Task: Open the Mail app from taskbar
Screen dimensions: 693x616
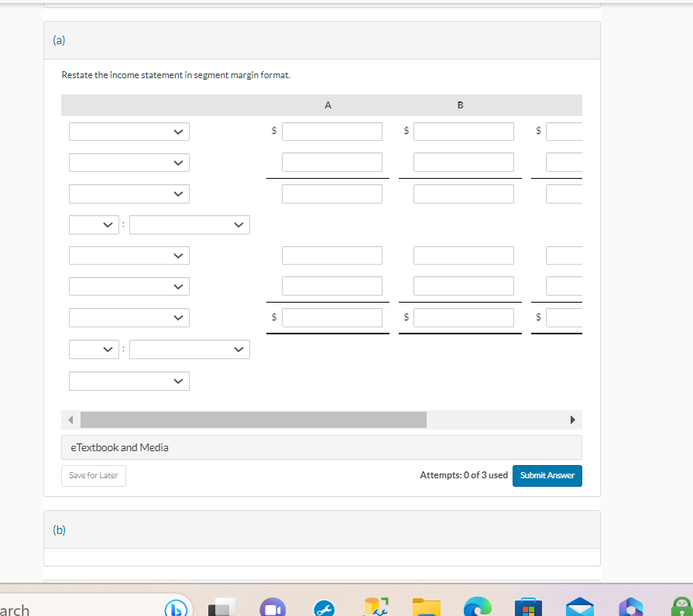Action: tap(580, 607)
